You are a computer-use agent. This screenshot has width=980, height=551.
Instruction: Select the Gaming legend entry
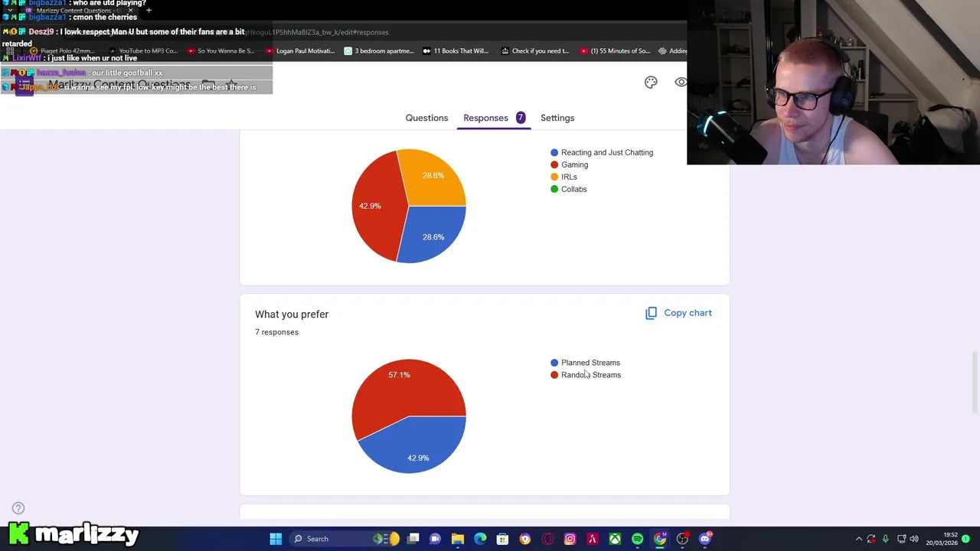[x=570, y=165]
